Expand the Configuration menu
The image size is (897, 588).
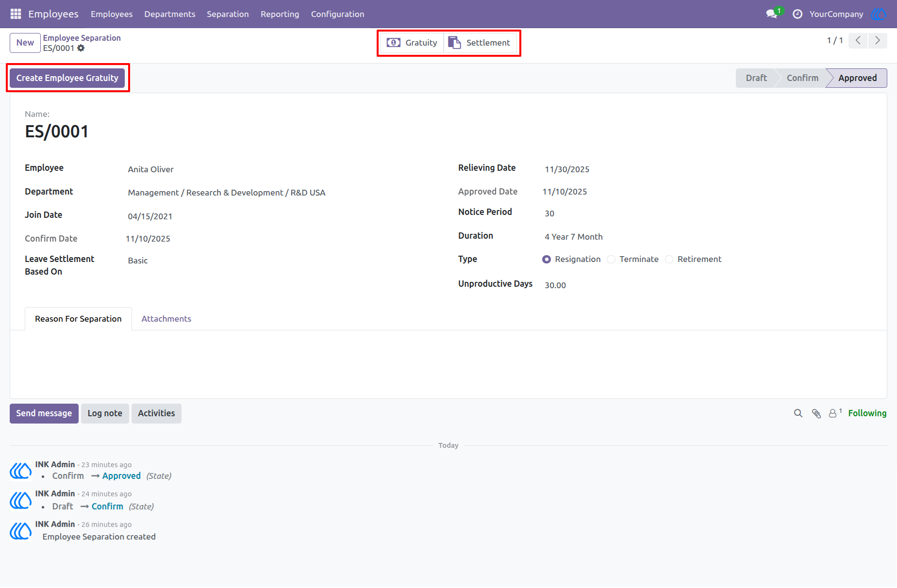[x=338, y=14]
